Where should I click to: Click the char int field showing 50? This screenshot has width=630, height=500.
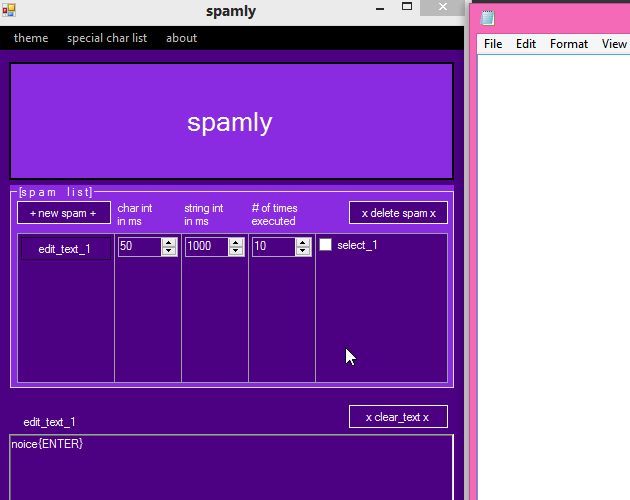click(140, 246)
